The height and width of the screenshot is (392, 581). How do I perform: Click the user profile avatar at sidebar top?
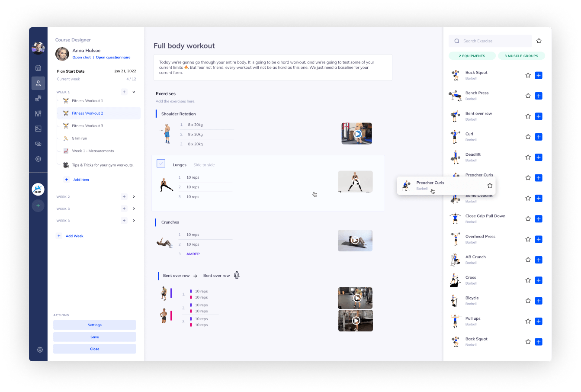tap(38, 48)
